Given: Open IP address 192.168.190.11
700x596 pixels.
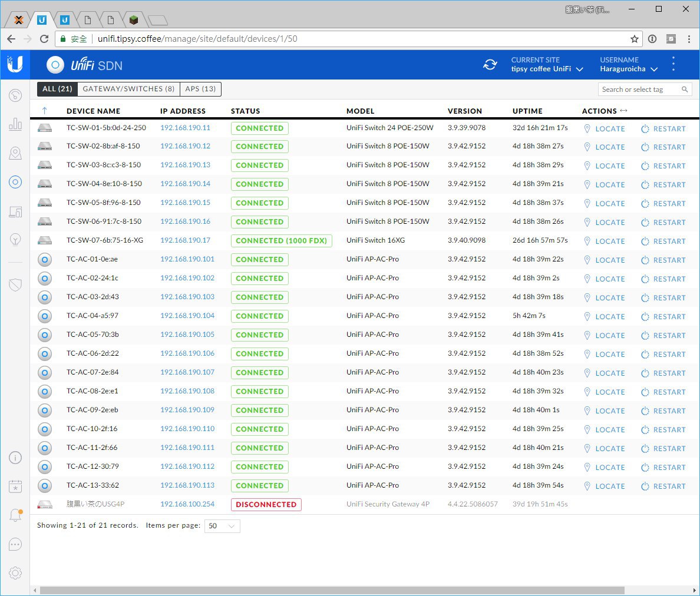Looking at the screenshot, I should click(185, 128).
